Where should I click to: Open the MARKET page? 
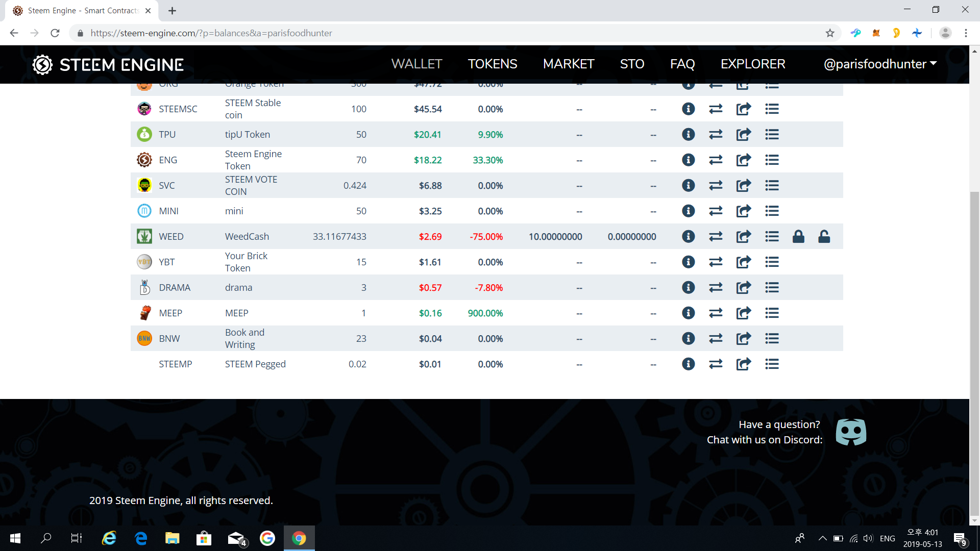(569, 64)
